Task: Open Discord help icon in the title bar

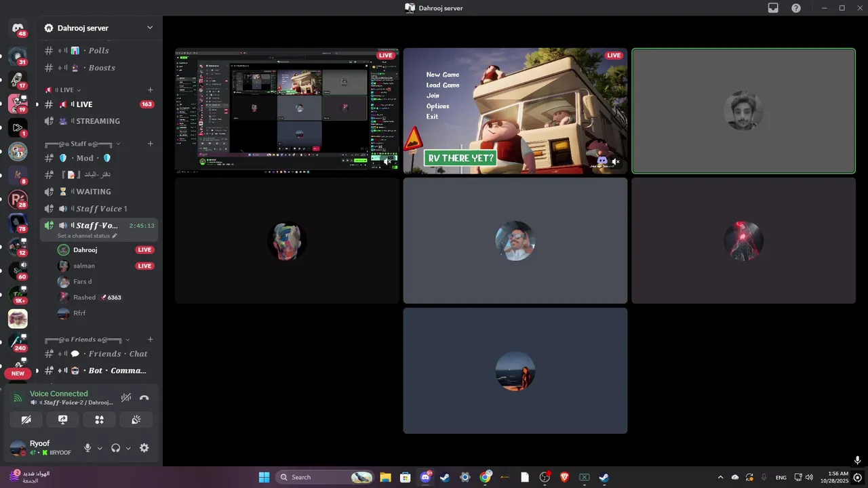Action: [x=796, y=8]
